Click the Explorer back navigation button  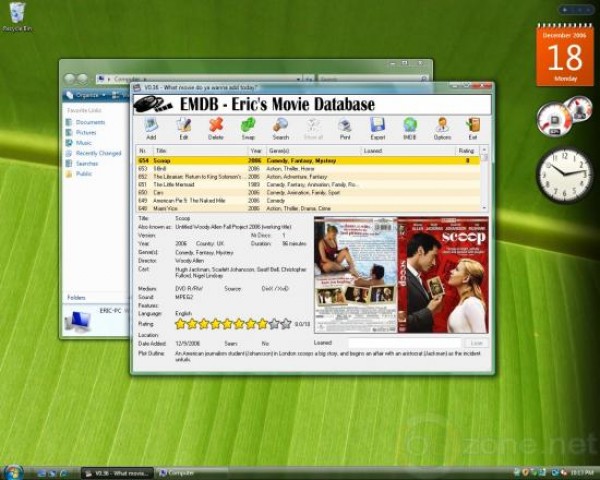point(70,79)
